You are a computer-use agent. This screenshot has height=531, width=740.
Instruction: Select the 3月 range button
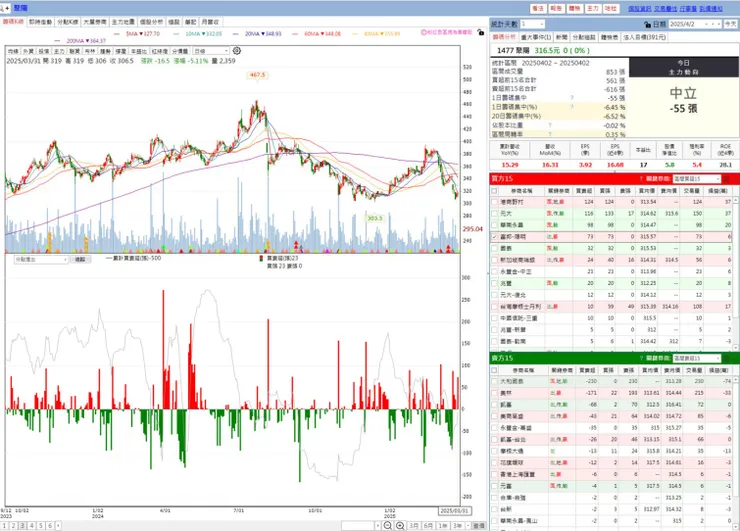[414, 525]
